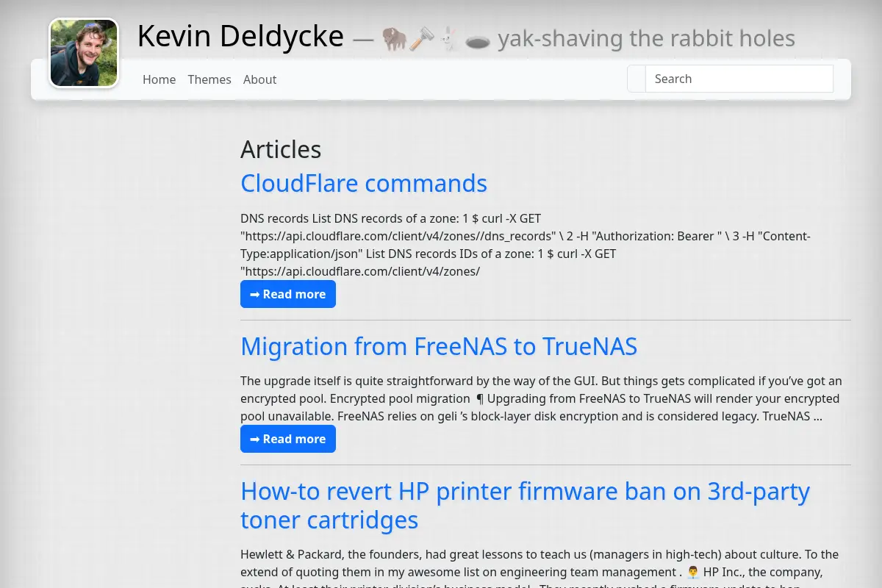Click the rabbit emoji in the tagline
The height and width of the screenshot is (588, 882).
point(449,38)
